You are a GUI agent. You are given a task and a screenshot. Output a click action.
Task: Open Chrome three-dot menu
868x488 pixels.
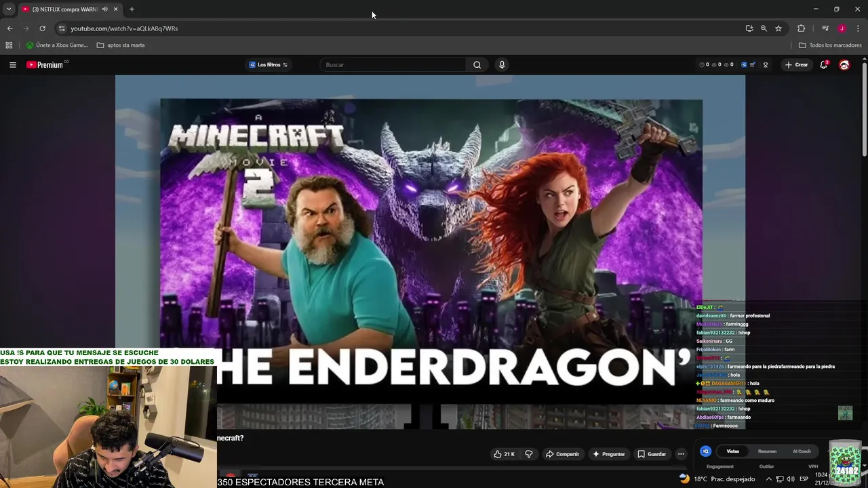(x=858, y=28)
